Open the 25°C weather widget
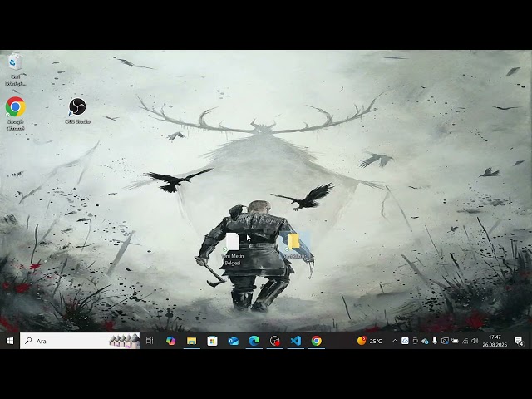 (369, 341)
